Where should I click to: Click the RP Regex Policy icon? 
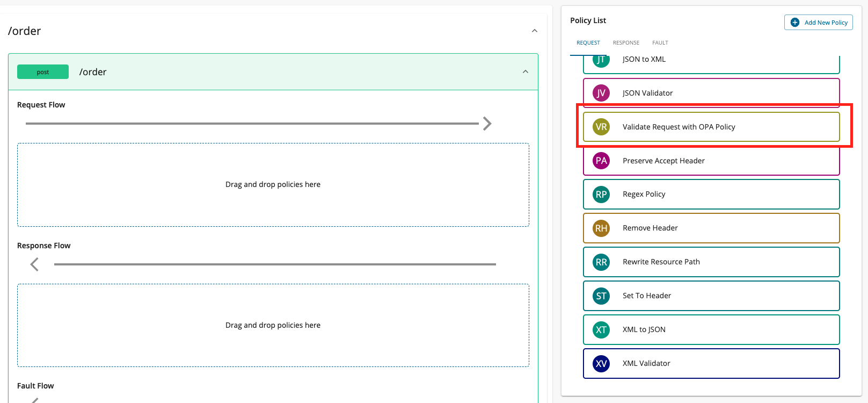point(601,195)
